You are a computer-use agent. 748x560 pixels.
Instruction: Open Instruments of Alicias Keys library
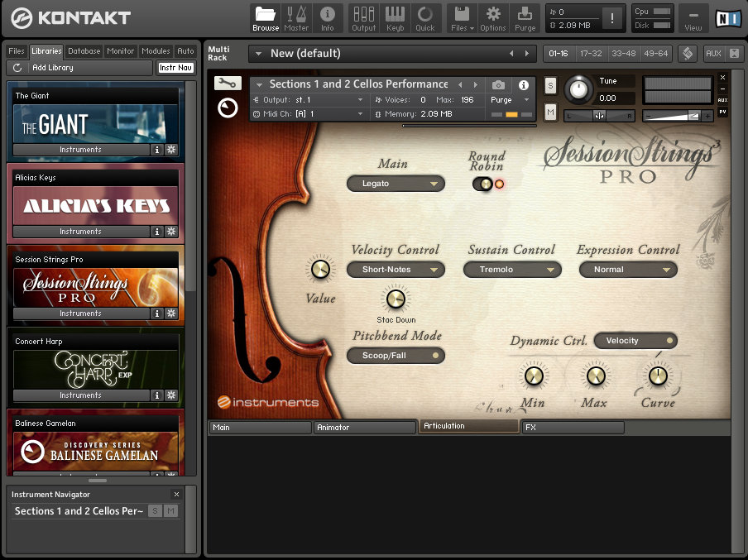click(x=81, y=232)
